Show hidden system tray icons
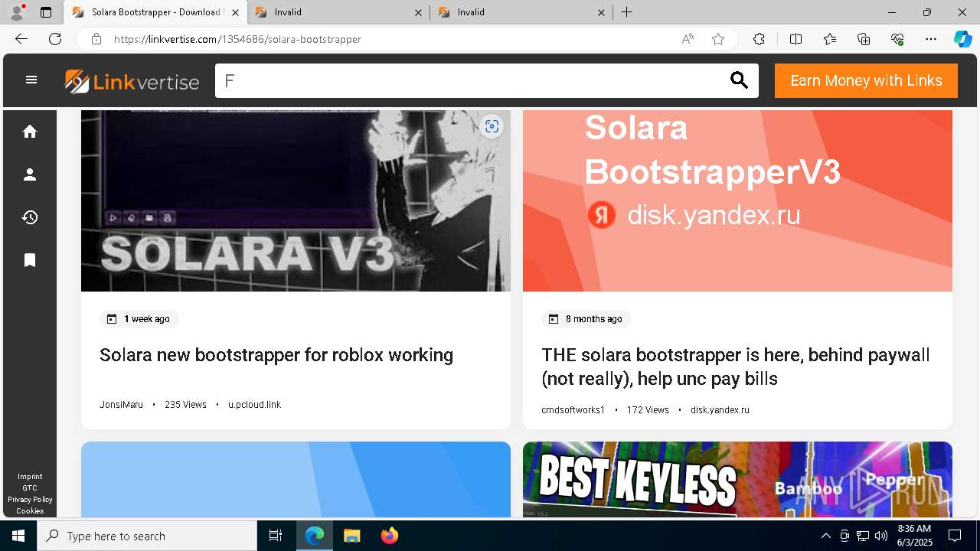The width and height of the screenshot is (980, 551). [825, 536]
